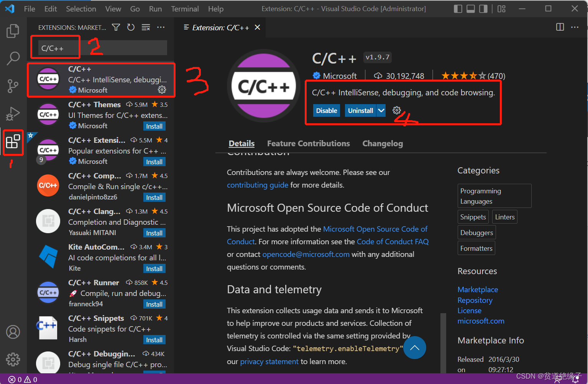
Task: Open the extension detail settings gear
Action: [x=397, y=111]
